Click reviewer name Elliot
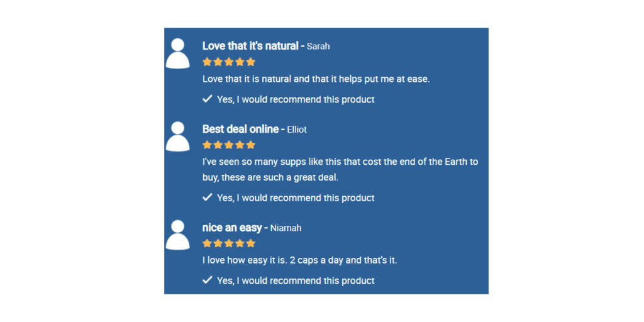644x322 pixels. (297, 130)
